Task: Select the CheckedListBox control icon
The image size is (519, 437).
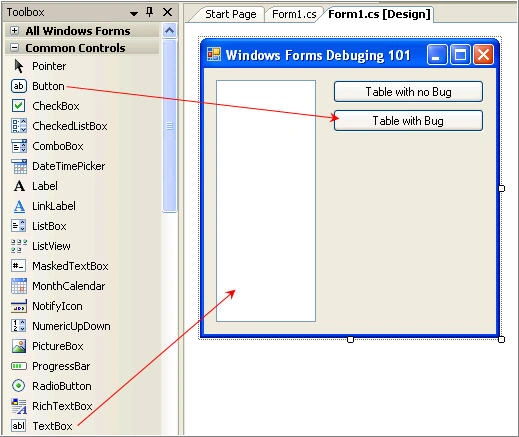Action: [19, 126]
